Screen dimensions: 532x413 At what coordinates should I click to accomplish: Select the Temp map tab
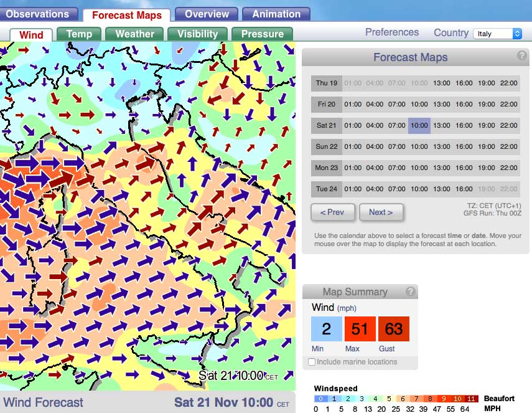pos(79,34)
